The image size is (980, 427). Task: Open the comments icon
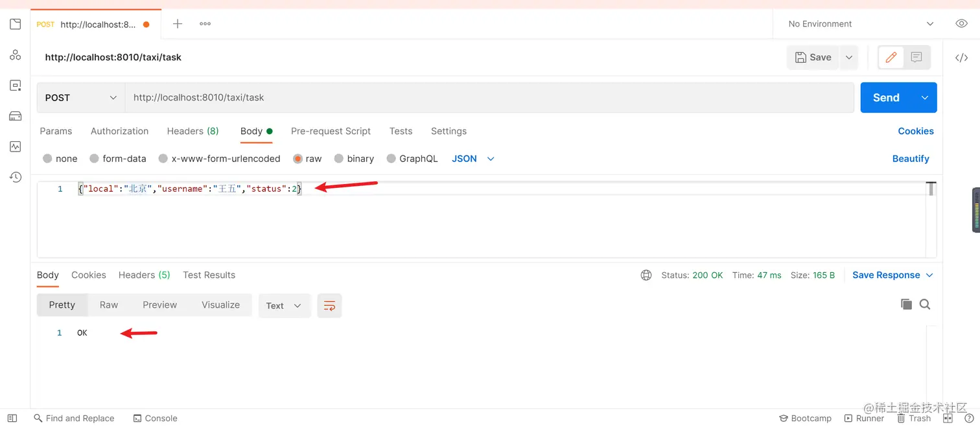pos(916,57)
